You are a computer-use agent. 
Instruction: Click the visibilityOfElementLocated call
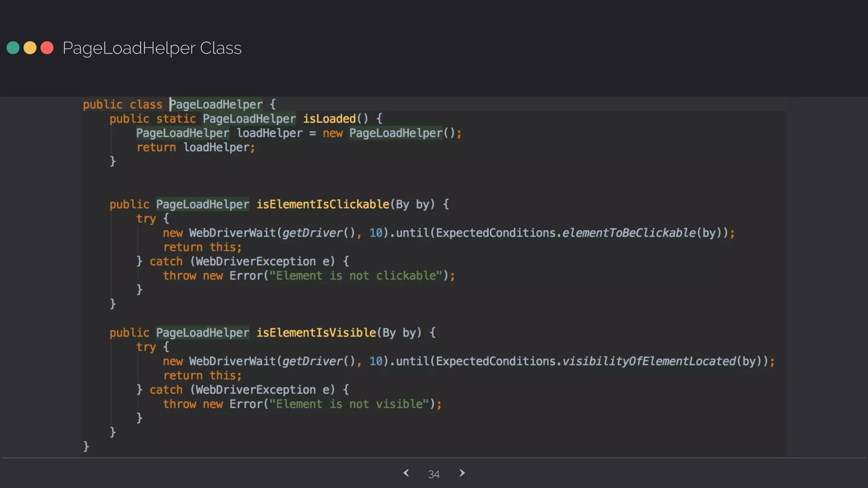(649, 361)
